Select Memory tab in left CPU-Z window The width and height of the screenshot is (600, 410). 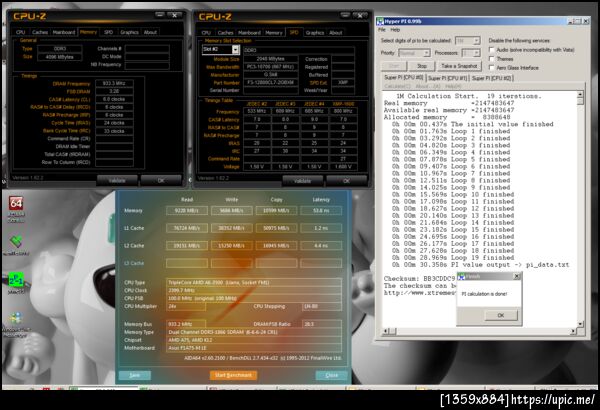point(88,32)
